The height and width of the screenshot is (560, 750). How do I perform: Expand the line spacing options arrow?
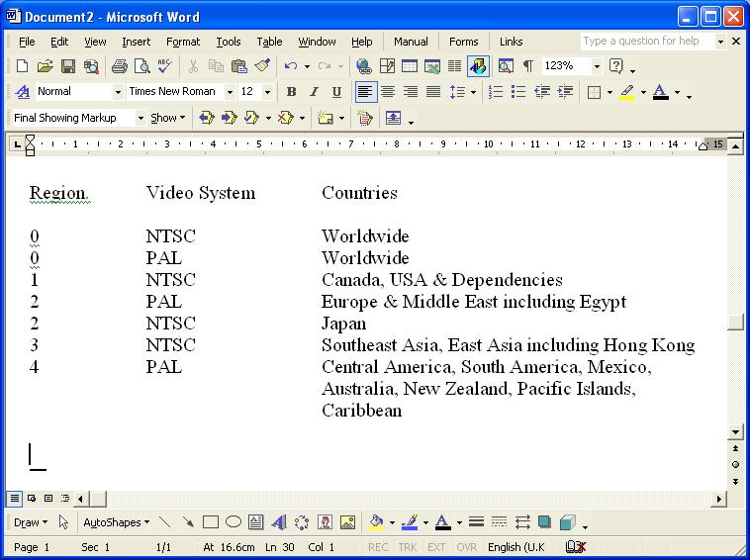(x=474, y=92)
